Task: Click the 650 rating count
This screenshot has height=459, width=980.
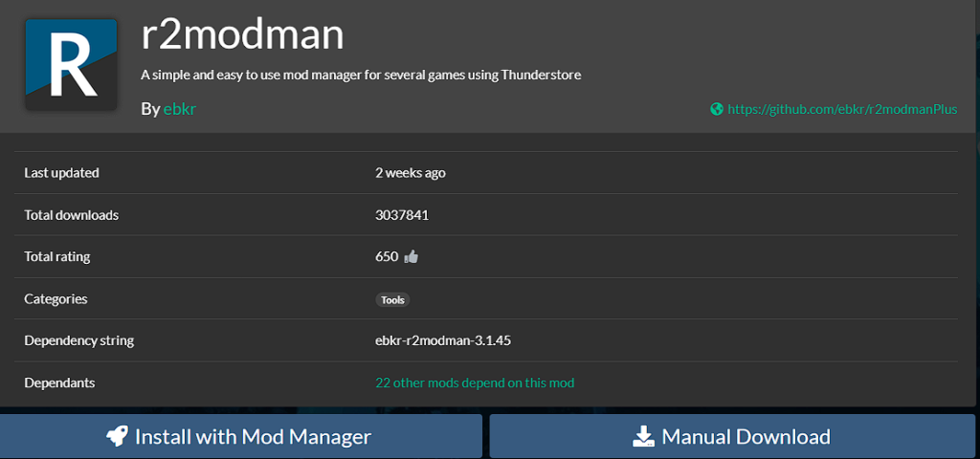Action: 387,256
